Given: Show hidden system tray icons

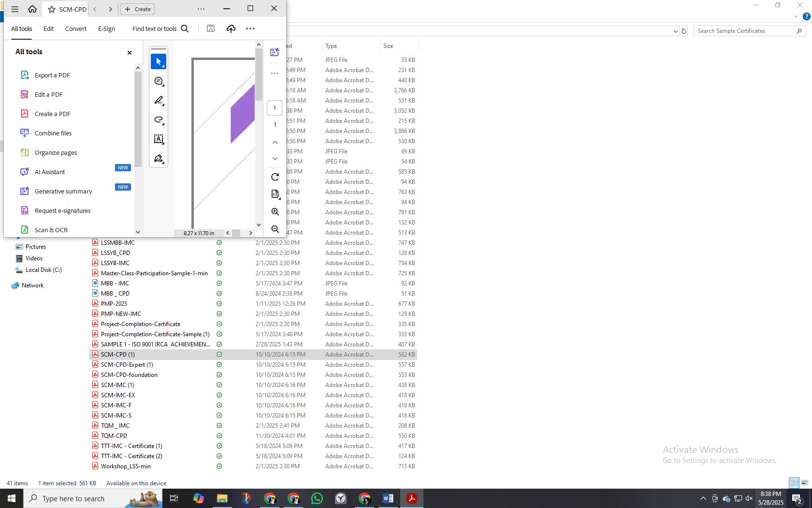Looking at the screenshot, I should coord(703,498).
